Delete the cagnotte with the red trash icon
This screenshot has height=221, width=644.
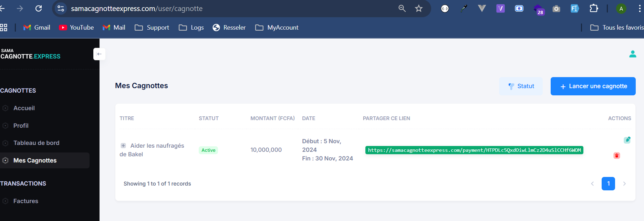(617, 156)
